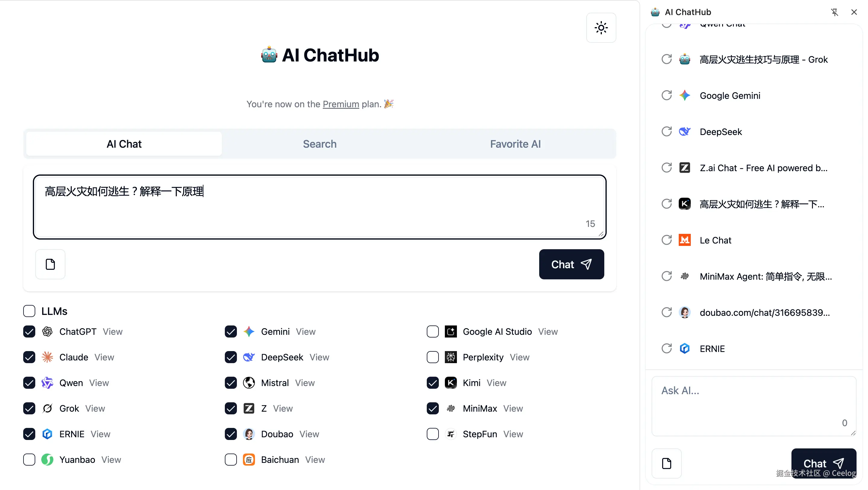Open the Favorite AI tab
Image resolution: width=868 pixels, height=490 pixels.
(515, 144)
